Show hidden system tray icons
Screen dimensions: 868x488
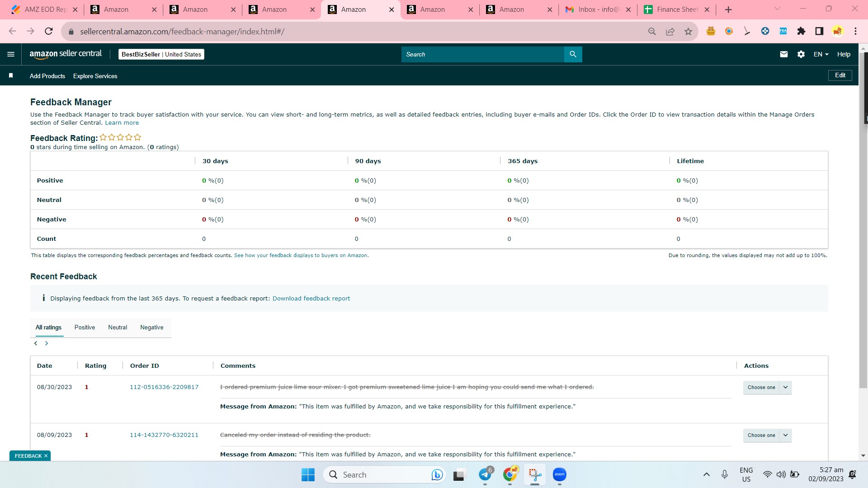(x=706, y=474)
